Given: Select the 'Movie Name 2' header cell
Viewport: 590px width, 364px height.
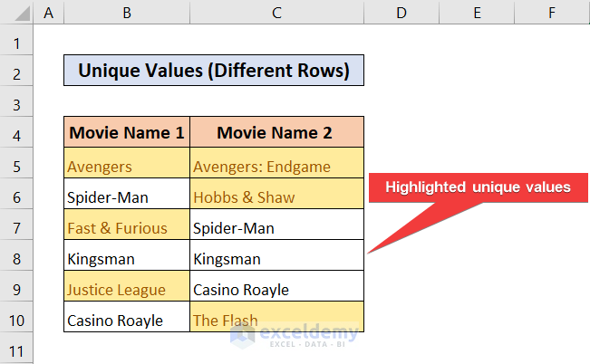Looking at the screenshot, I should [276, 133].
